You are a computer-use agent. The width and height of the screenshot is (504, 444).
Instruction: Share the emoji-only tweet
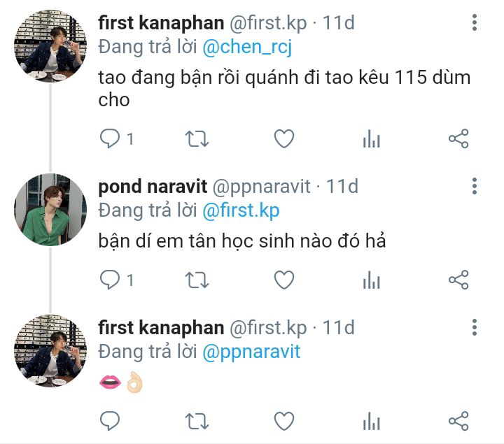point(458,421)
